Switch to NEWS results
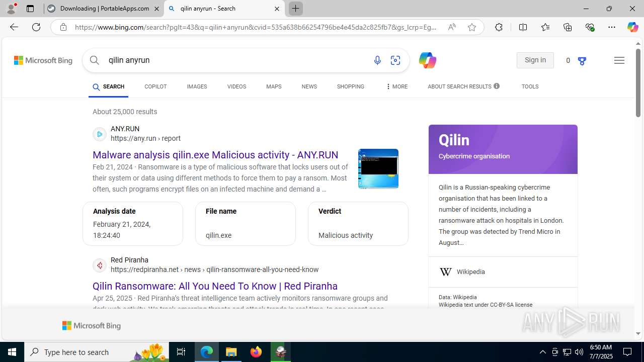This screenshot has width=644, height=362. 309,86
